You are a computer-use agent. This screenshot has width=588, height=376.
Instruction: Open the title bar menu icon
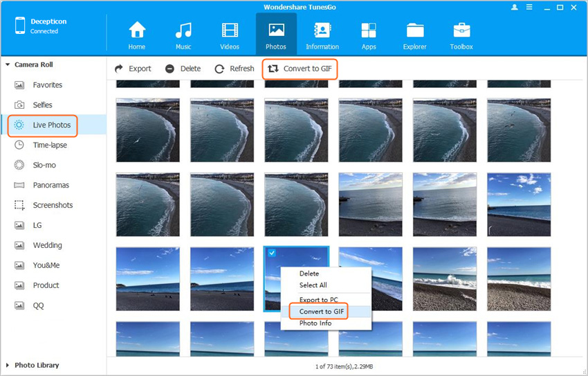click(x=531, y=7)
